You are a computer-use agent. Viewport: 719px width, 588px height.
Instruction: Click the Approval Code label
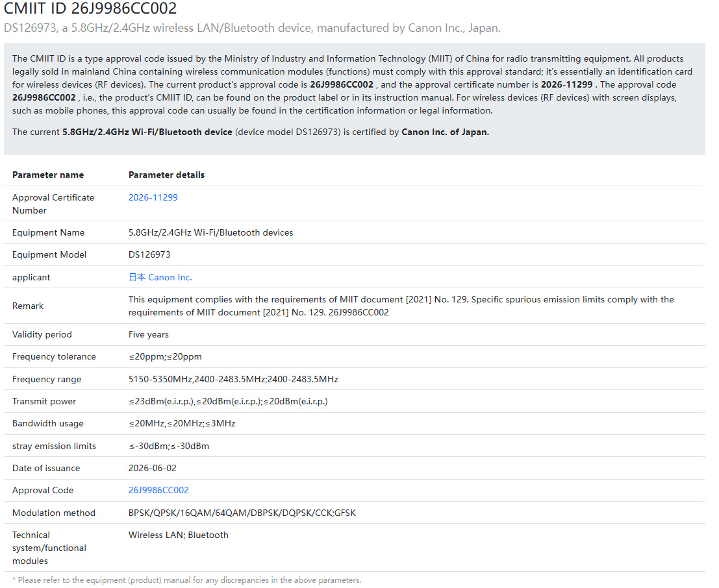tap(43, 490)
